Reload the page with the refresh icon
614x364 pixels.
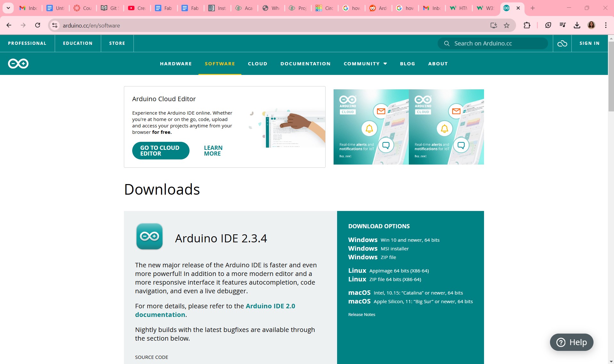click(37, 25)
